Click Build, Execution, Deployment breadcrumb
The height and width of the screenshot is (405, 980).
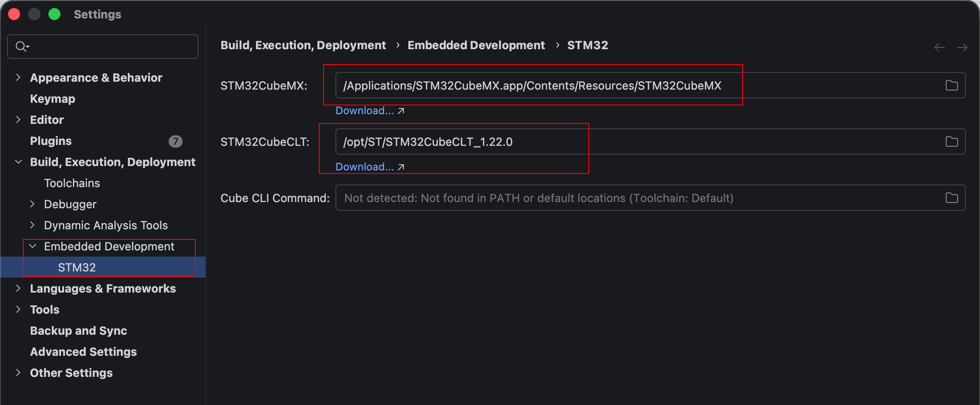pyautogui.click(x=303, y=45)
